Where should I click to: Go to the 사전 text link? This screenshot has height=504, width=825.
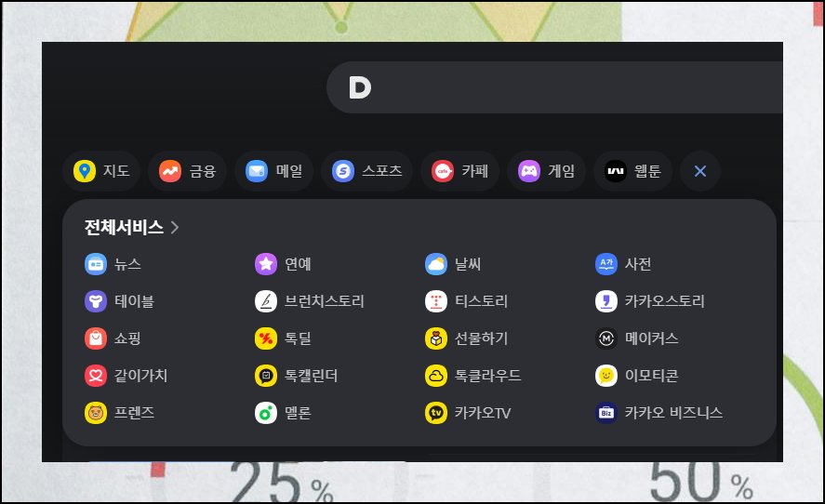[638, 264]
